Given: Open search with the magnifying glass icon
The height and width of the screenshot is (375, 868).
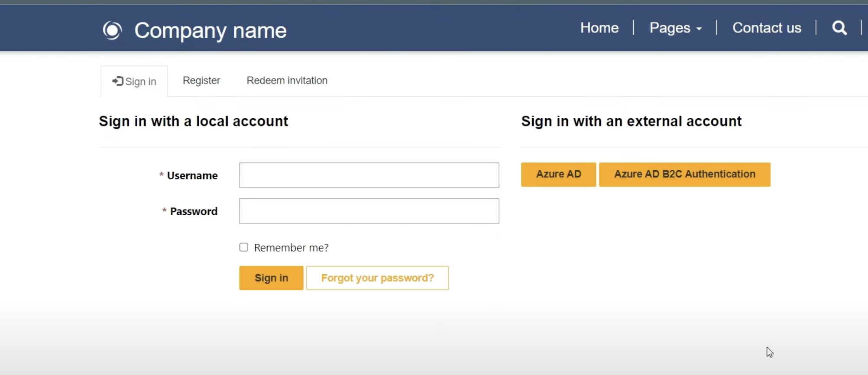Looking at the screenshot, I should click(x=839, y=28).
